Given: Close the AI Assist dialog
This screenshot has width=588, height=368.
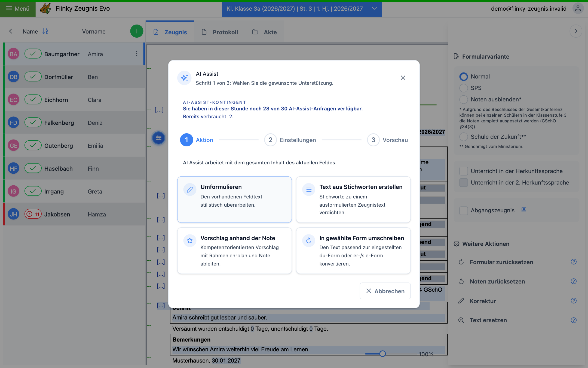Looking at the screenshot, I should click(x=403, y=78).
